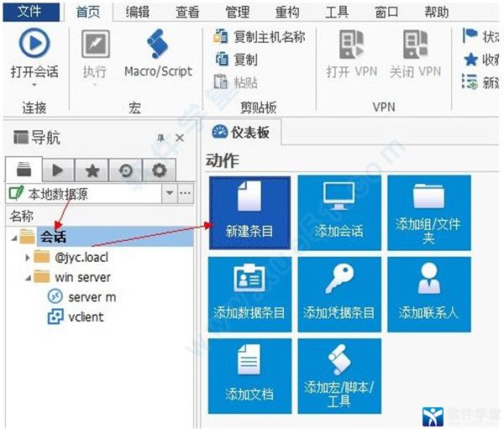Collapse the win server folder node

(x=29, y=277)
